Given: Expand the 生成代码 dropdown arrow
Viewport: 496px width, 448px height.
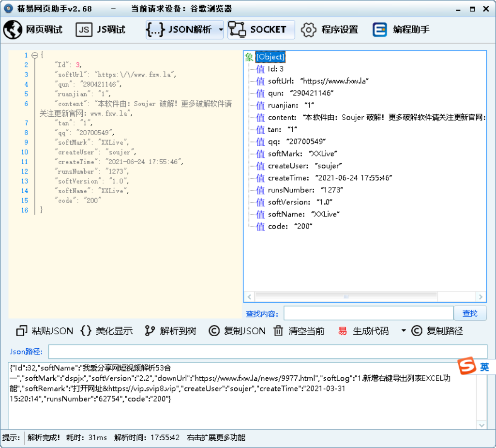Looking at the screenshot, I should coord(404,331).
